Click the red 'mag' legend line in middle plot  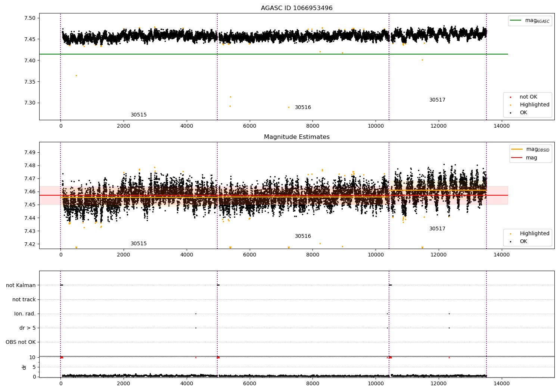[517, 158]
